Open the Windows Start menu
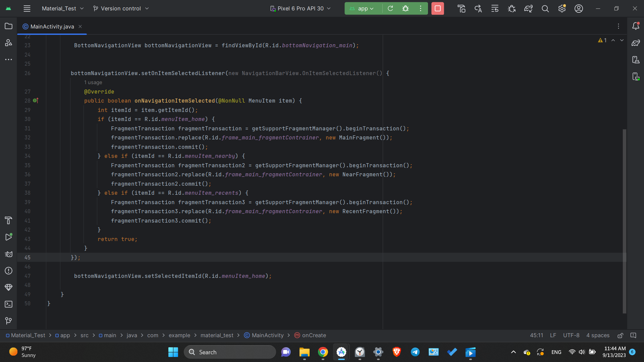Image resolution: width=644 pixels, height=362 pixels. (173, 352)
